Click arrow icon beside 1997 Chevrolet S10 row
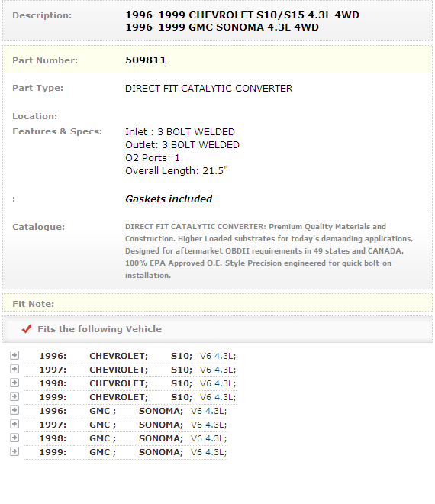This screenshot has height=504, width=435. (x=14, y=369)
